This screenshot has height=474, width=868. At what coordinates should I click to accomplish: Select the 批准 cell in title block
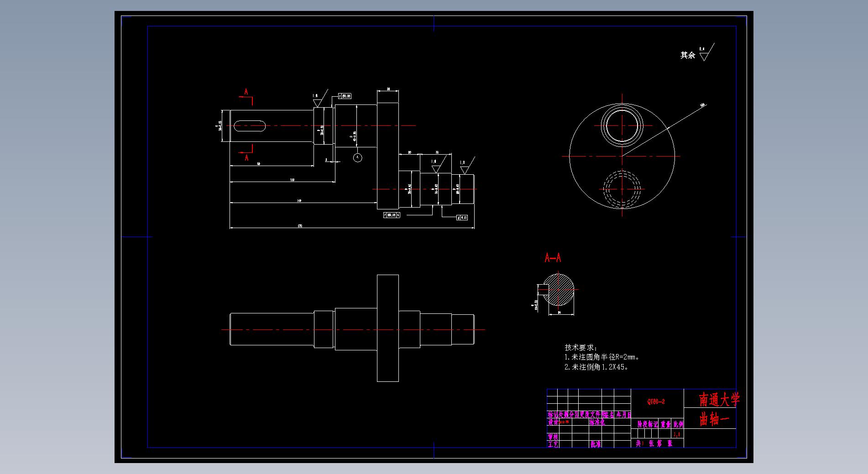point(596,444)
